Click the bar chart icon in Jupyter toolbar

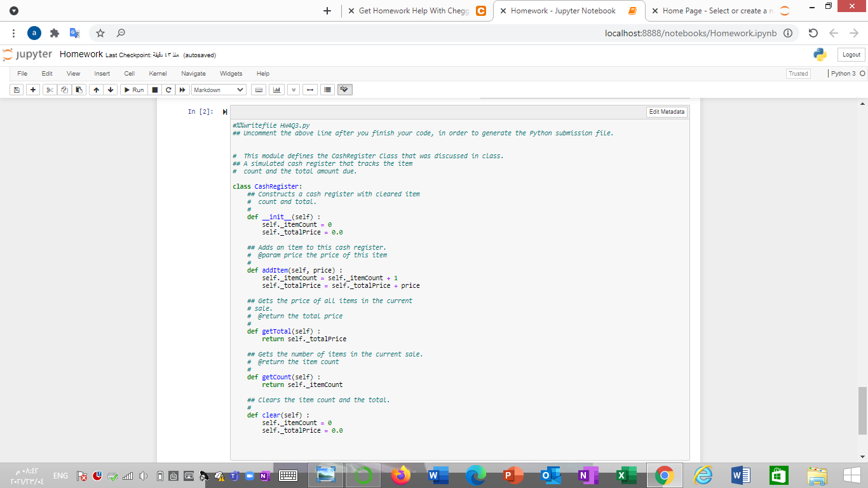[277, 90]
